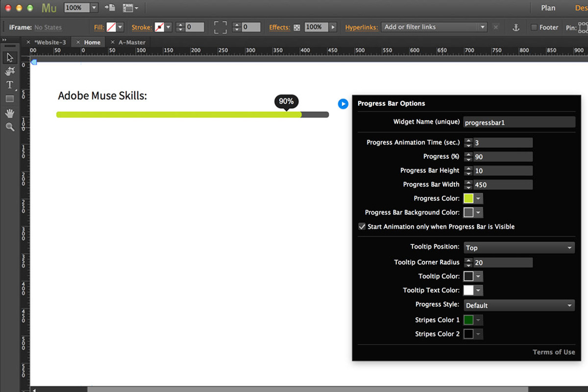This screenshot has width=588, height=392.
Task: Toggle the Footer checkbox
Action: click(x=534, y=27)
